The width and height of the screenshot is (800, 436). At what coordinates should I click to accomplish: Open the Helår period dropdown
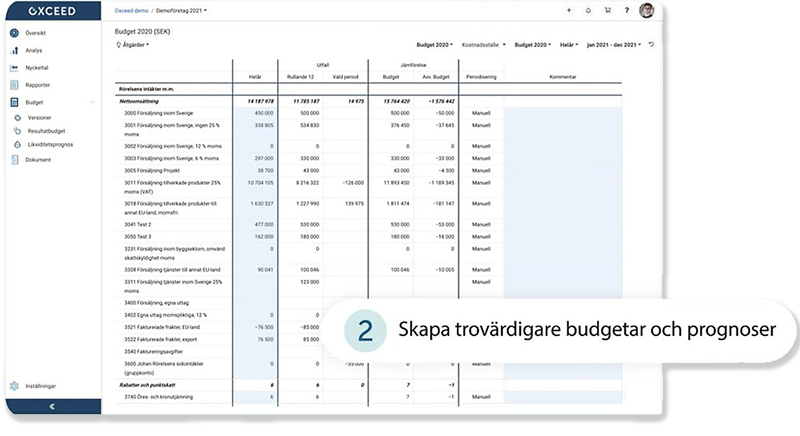568,45
